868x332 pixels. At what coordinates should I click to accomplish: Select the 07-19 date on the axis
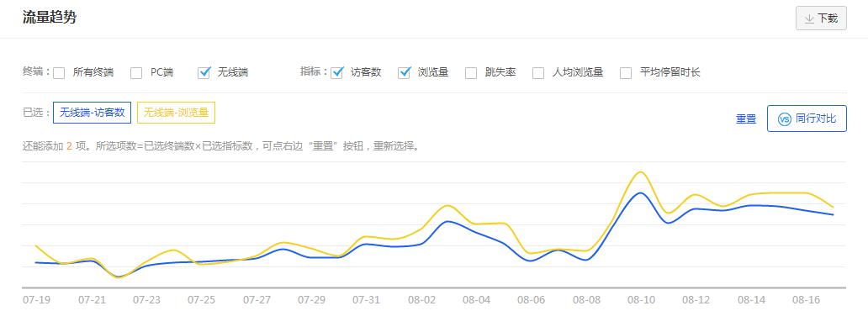pos(36,300)
